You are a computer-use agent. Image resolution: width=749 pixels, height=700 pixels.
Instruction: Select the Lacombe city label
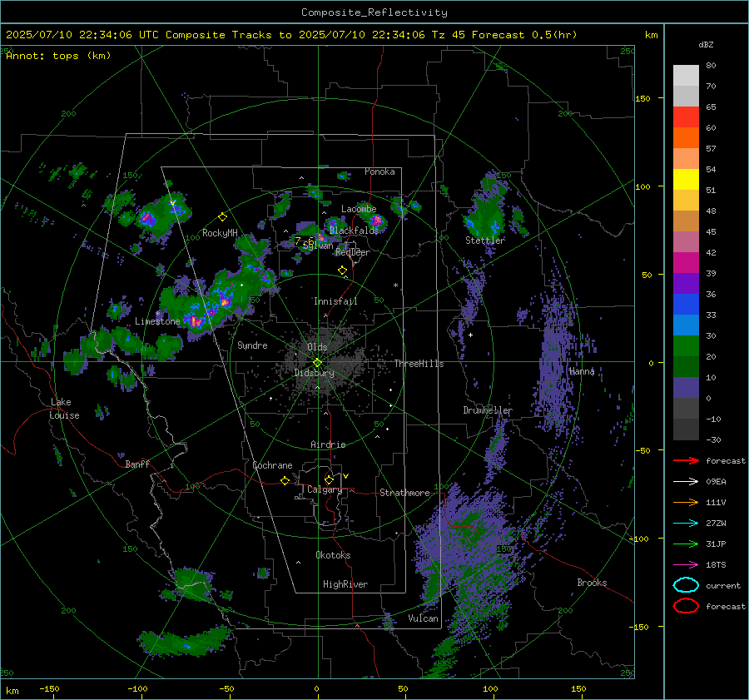(x=359, y=209)
